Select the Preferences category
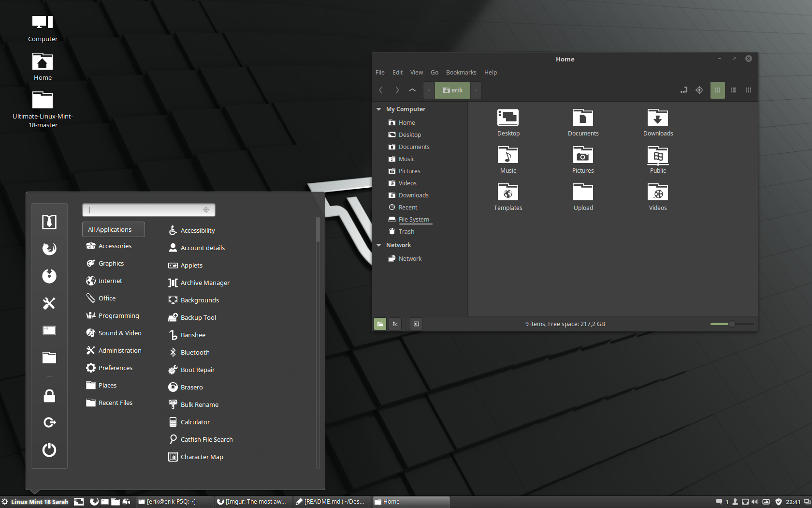Viewport: 812px width, 508px height. [x=114, y=368]
